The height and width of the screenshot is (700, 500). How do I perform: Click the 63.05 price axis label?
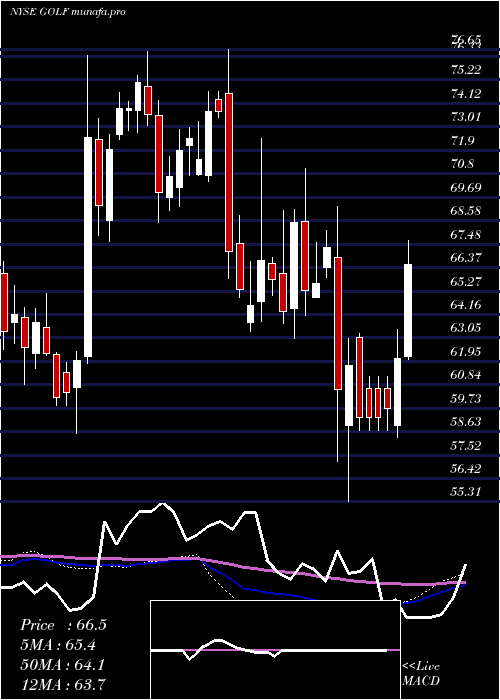tap(466, 328)
